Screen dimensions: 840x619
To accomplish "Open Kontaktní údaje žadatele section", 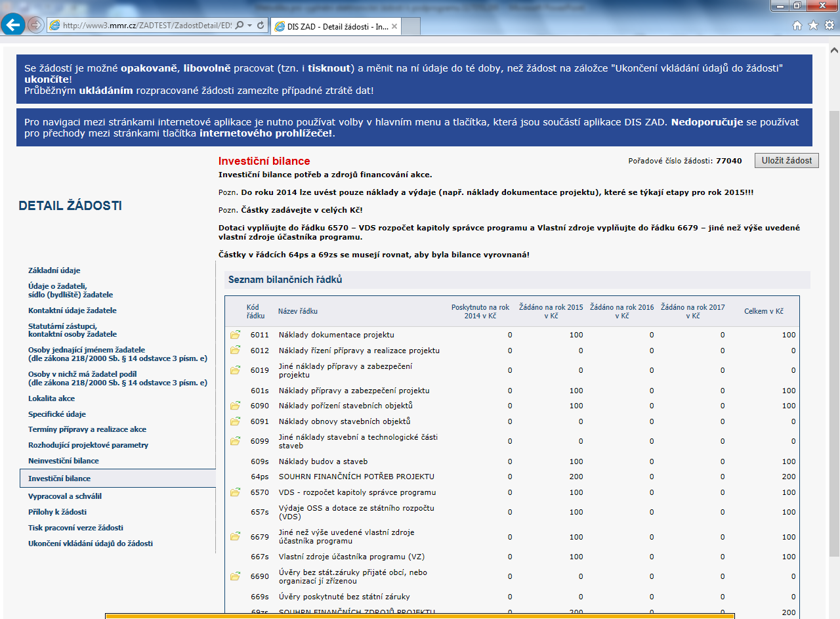I will point(72,310).
